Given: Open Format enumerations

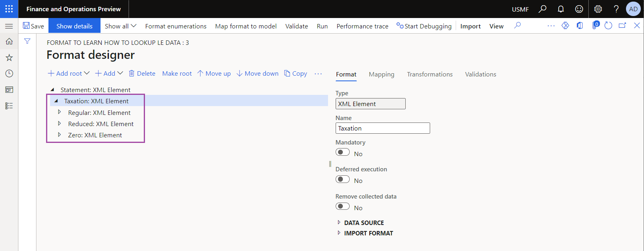Looking at the screenshot, I should 176,26.
